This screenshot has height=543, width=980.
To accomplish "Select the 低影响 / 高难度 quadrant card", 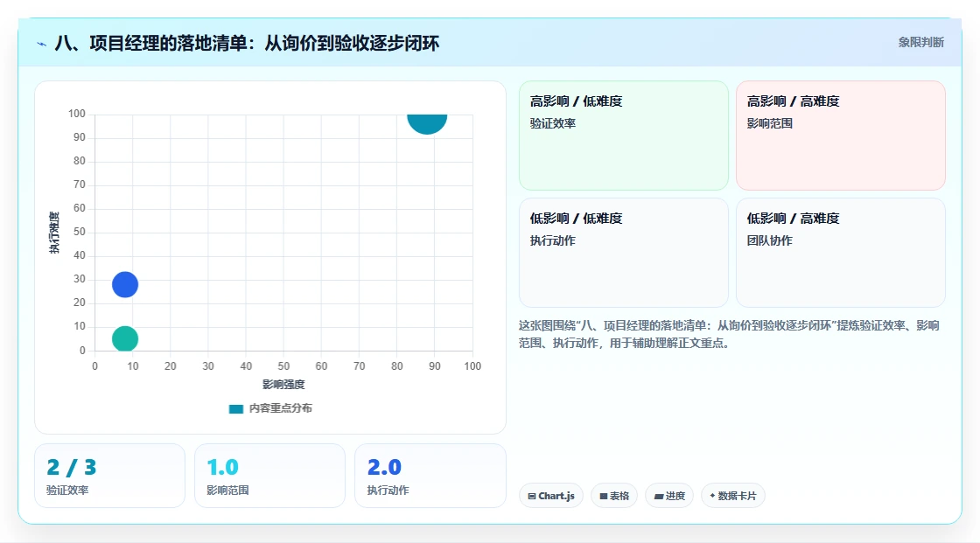I will (841, 253).
